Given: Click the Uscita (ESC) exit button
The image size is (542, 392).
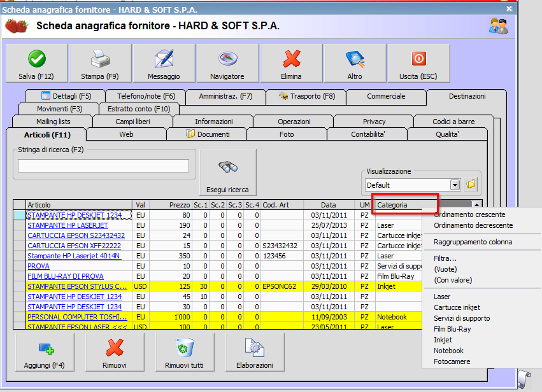Looking at the screenshot, I should click(418, 63).
